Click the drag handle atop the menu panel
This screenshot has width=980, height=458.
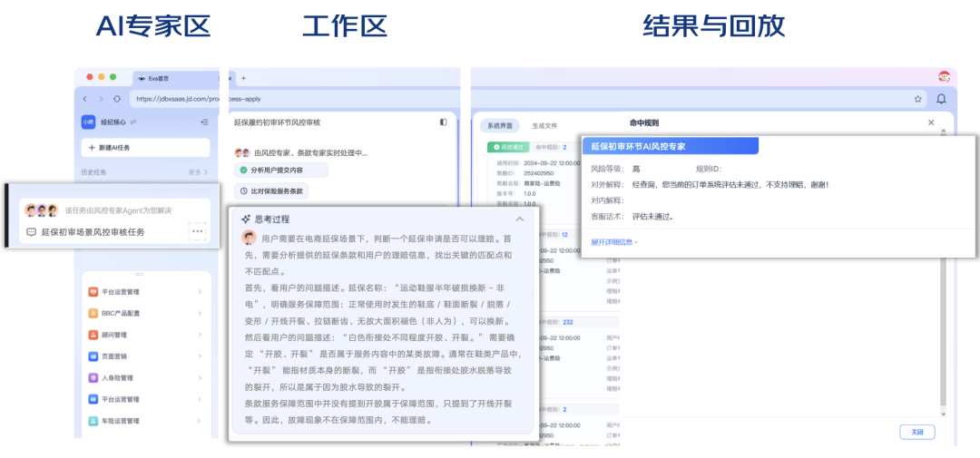click(x=140, y=274)
